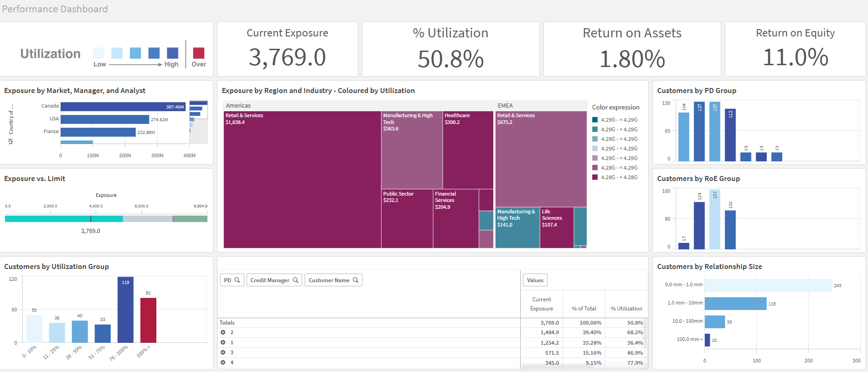Select the red 81 bar for 100%+

(x=148, y=320)
